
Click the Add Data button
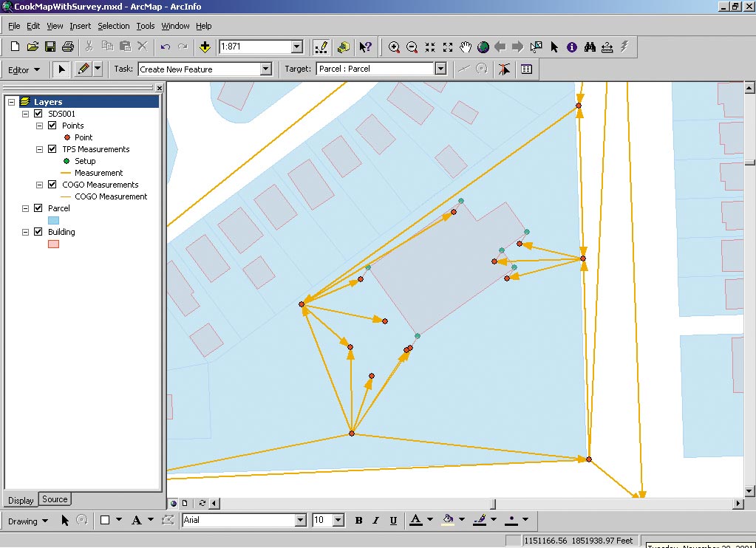[x=205, y=47]
